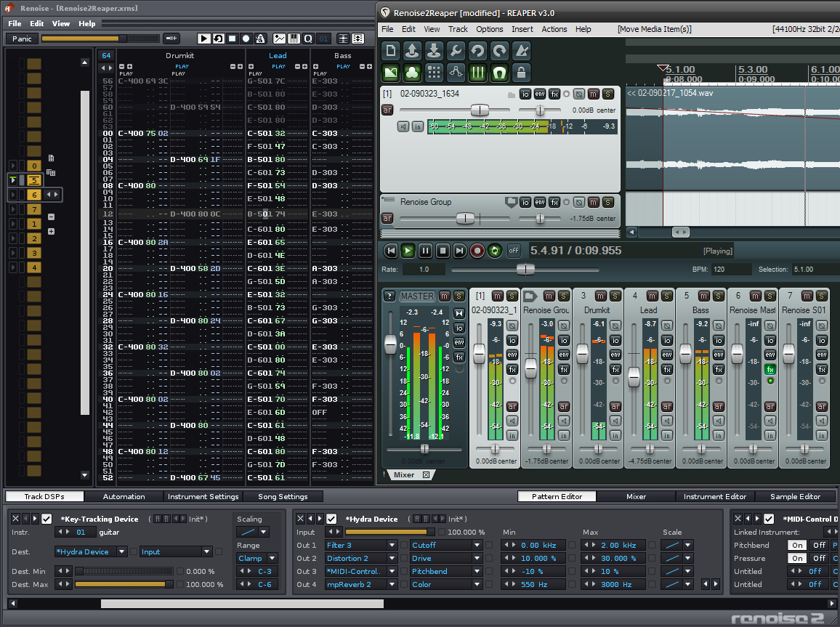Stop playback in the Renoise transport
Viewport: 840px width, 627px height.
(x=232, y=39)
